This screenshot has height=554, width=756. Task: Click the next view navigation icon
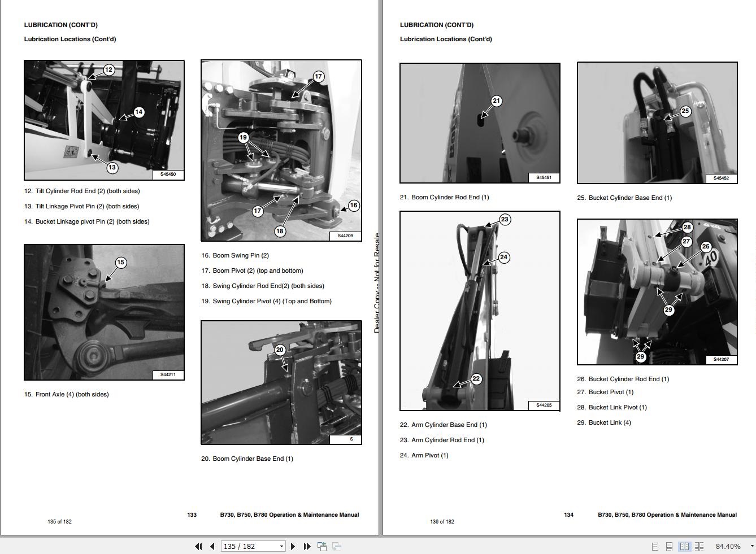point(337,546)
